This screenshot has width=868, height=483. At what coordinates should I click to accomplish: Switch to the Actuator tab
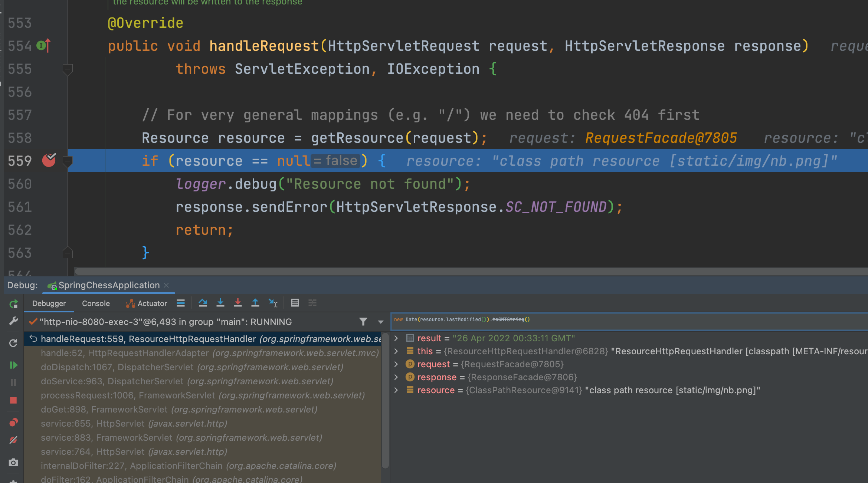click(147, 303)
